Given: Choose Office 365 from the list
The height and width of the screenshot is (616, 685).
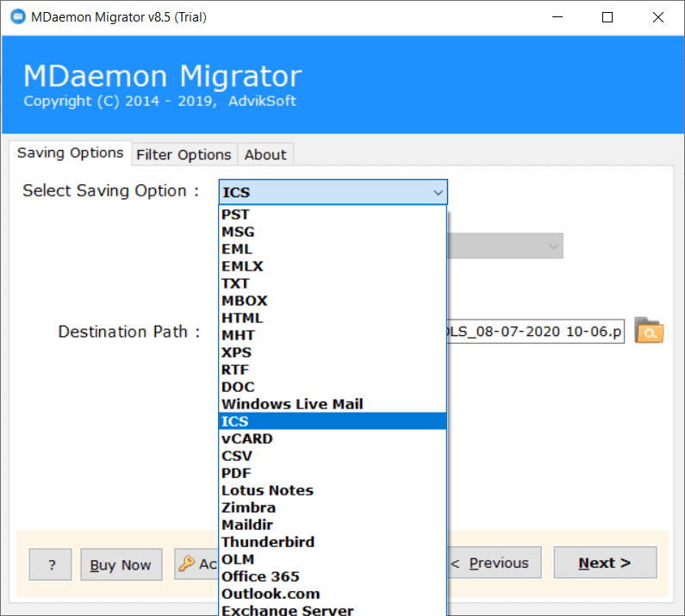Looking at the screenshot, I should 333,576.
